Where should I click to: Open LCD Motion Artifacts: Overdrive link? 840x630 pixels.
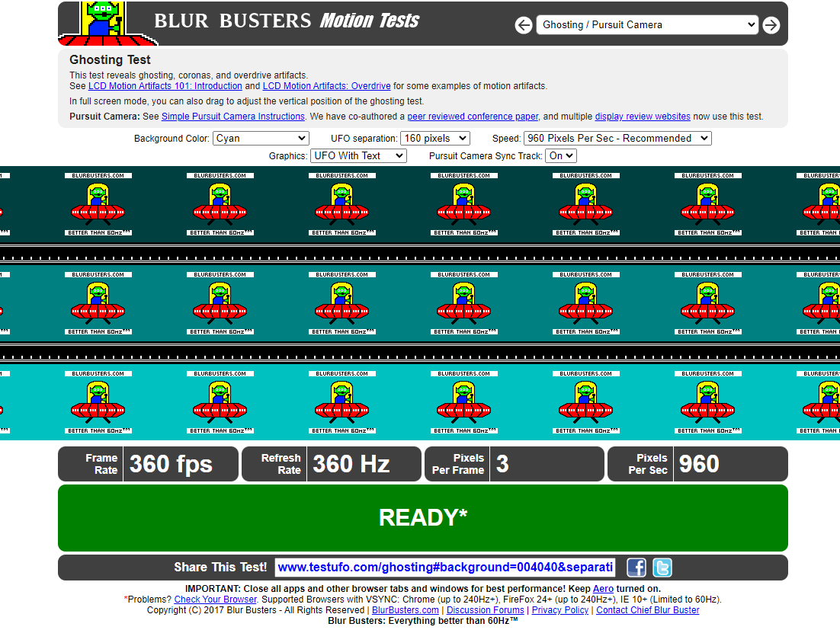[326, 85]
